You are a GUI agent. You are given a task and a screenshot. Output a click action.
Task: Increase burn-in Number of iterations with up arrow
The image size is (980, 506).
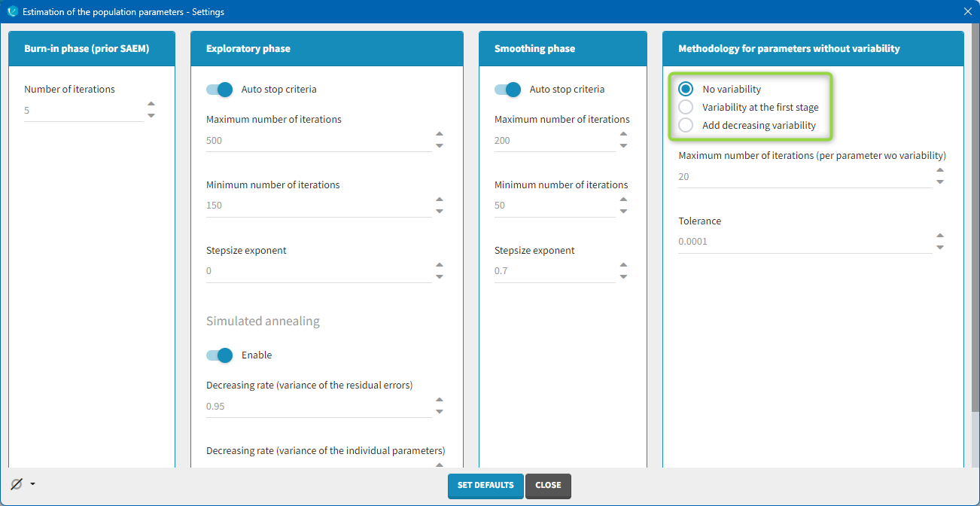151,105
